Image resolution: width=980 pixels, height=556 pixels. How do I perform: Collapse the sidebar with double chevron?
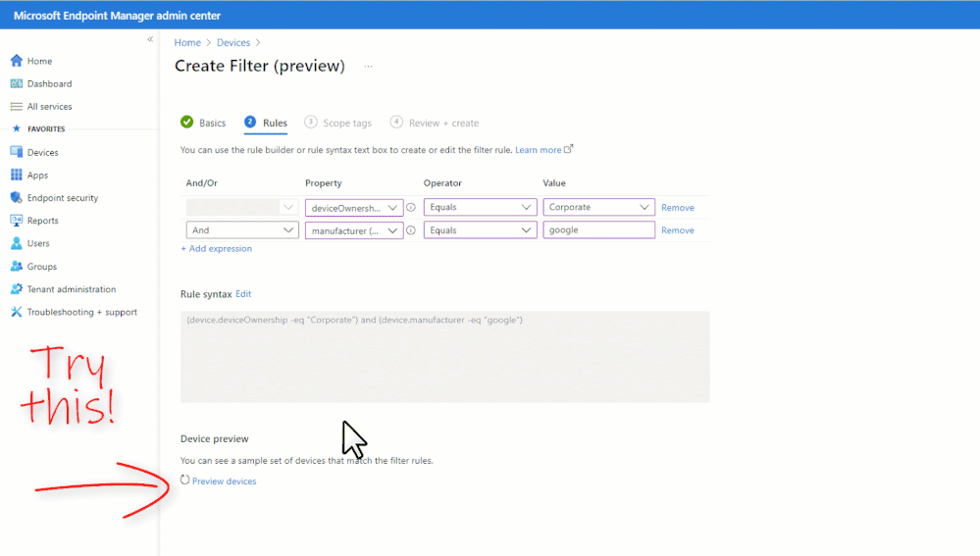(150, 39)
